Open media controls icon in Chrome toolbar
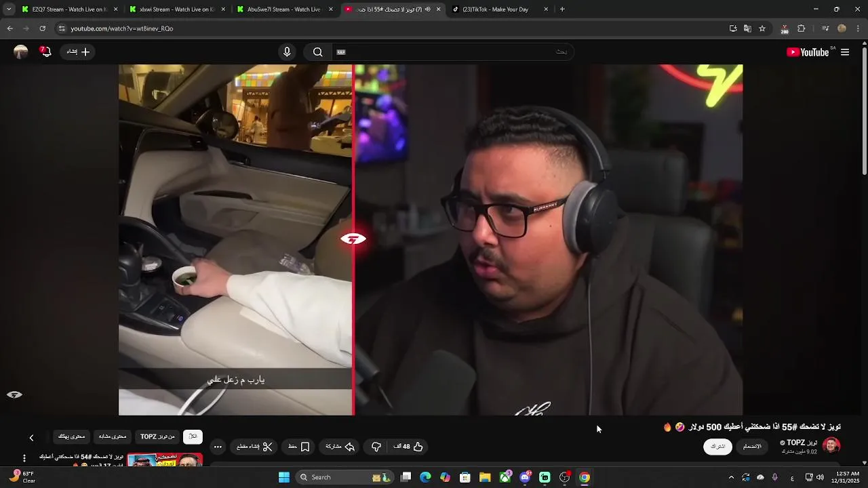The height and width of the screenshot is (488, 868). pyautogui.click(x=825, y=28)
